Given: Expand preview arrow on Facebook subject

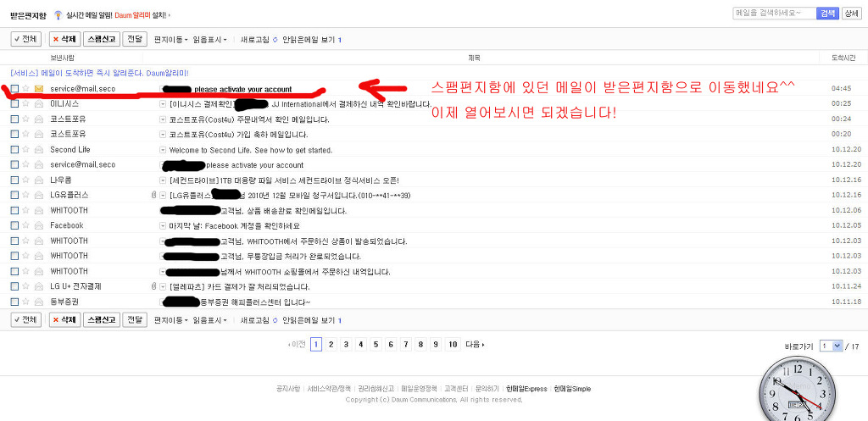Looking at the screenshot, I should coord(163,225).
